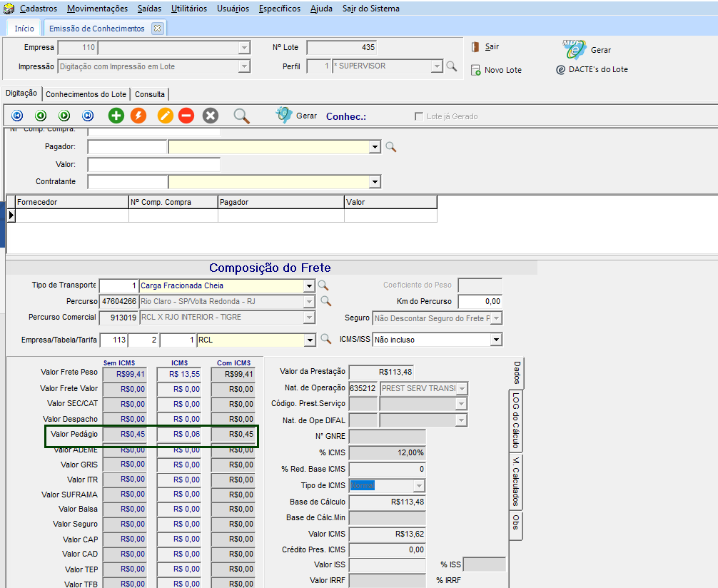Switch to 'Conhecimentos do Lote' tab
The width and height of the screenshot is (718, 588).
(x=86, y=94)
